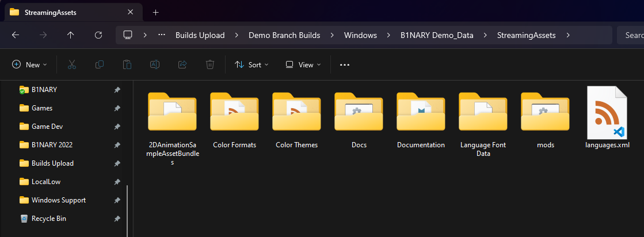The width and height of the screenshot is (644, 237).
Task: Close the StreamingAssets tab
Action: point(130,12)
